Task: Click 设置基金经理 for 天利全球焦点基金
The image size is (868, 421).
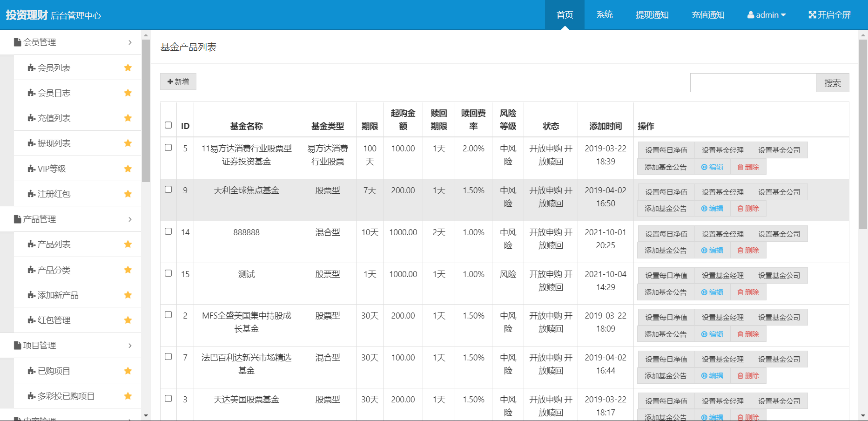Action: (723, 192)
